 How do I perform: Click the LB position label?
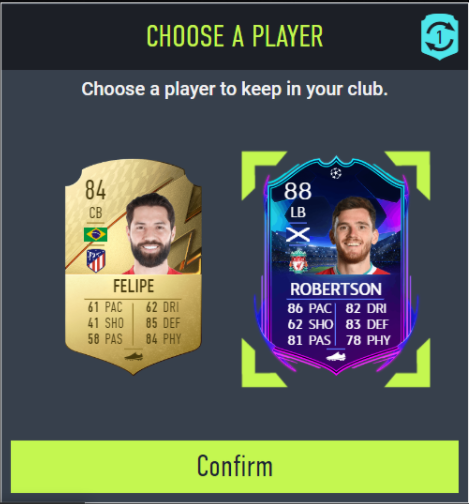[x=298, y=212]
